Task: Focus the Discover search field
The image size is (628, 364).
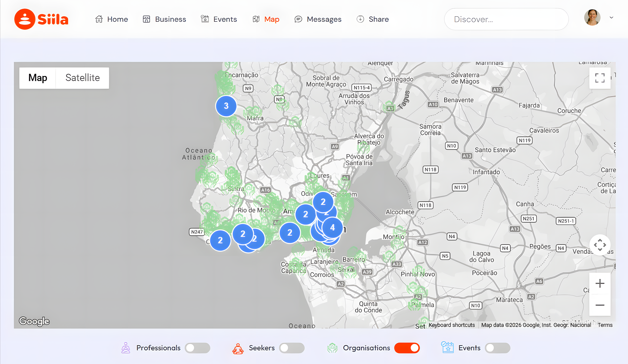Action: pyautogui.click(x=506, y=19)
